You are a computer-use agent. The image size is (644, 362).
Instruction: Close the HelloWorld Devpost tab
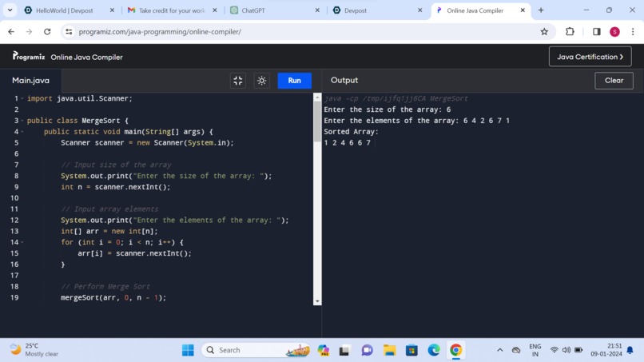112,10
